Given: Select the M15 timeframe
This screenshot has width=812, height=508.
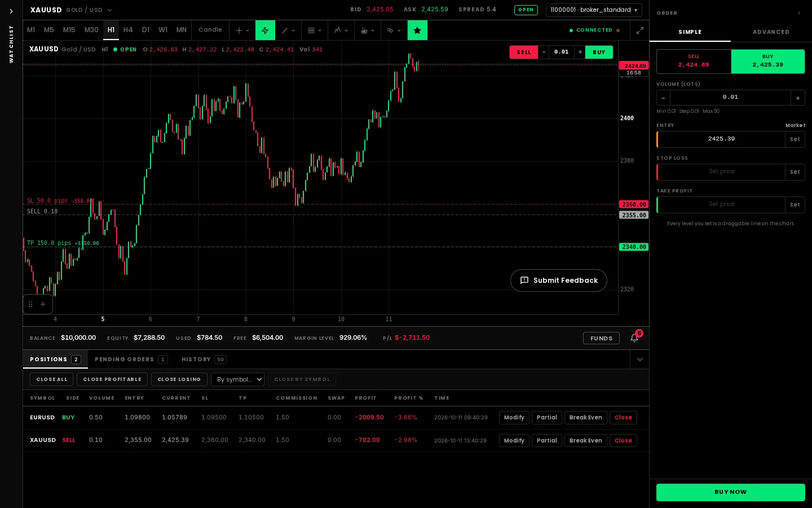Looking at the screenshot, I should point(69,30).
